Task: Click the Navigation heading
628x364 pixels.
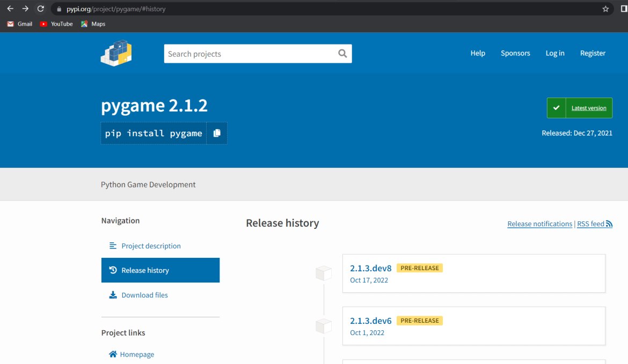Action: click(x=121, y=220)
